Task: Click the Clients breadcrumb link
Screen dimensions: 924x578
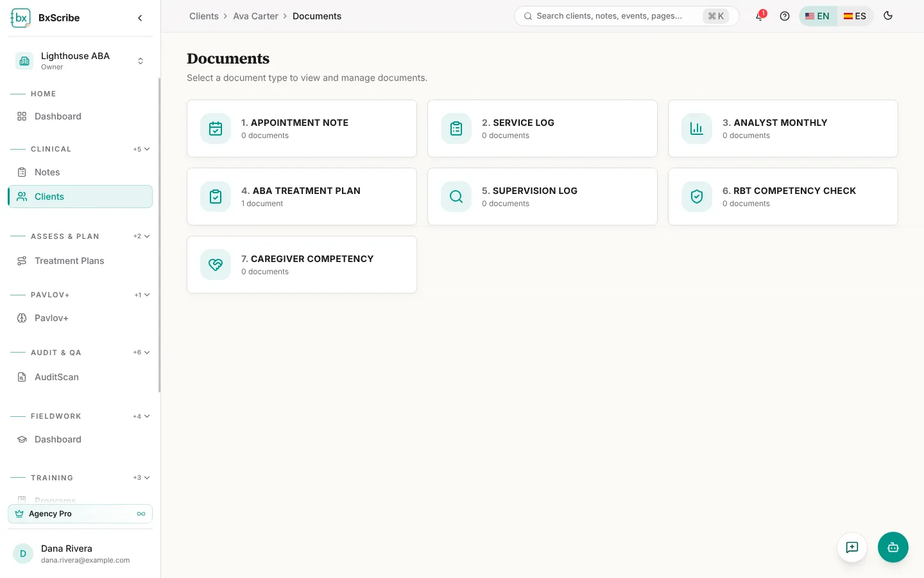Action: pyautogui.click(x=204, y=16)
